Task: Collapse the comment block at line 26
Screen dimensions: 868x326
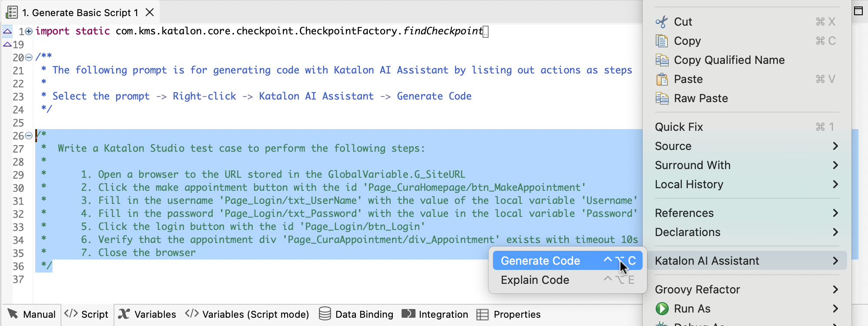Action: pos(29,136)
